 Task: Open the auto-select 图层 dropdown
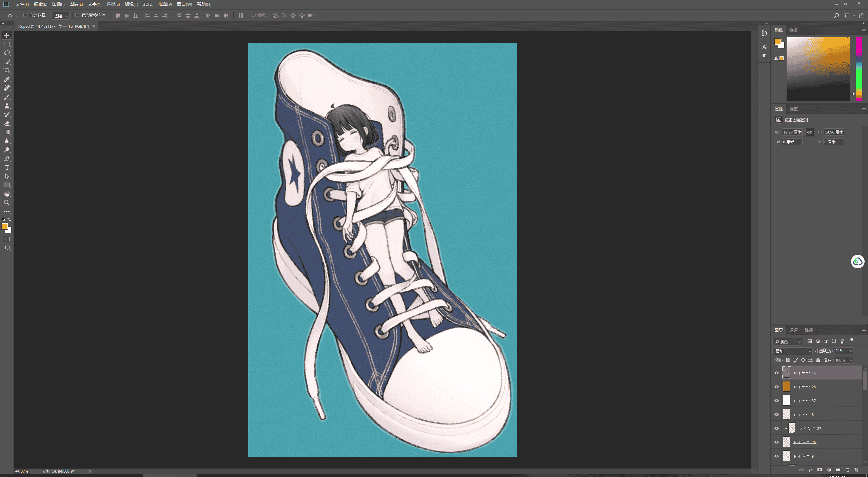tap(61, 16)
